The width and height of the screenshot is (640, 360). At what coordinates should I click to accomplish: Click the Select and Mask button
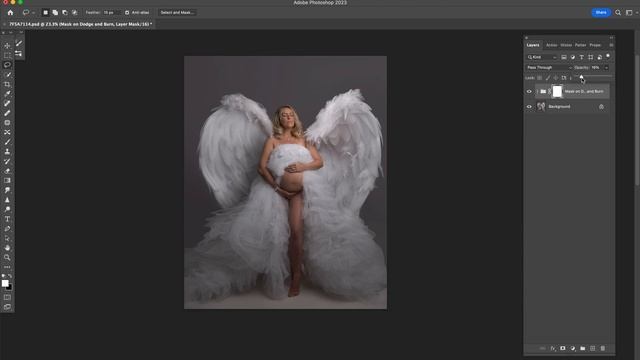pyautogui.click(x=178, y=13)
